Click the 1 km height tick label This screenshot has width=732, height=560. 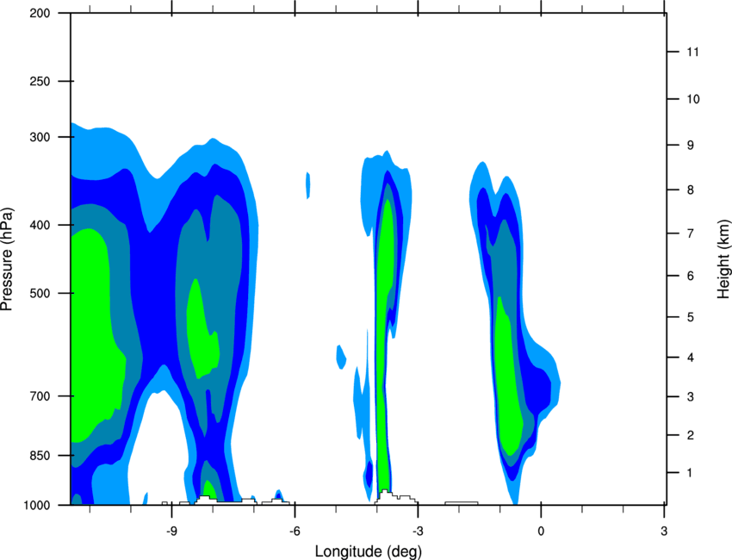[690, 473]
